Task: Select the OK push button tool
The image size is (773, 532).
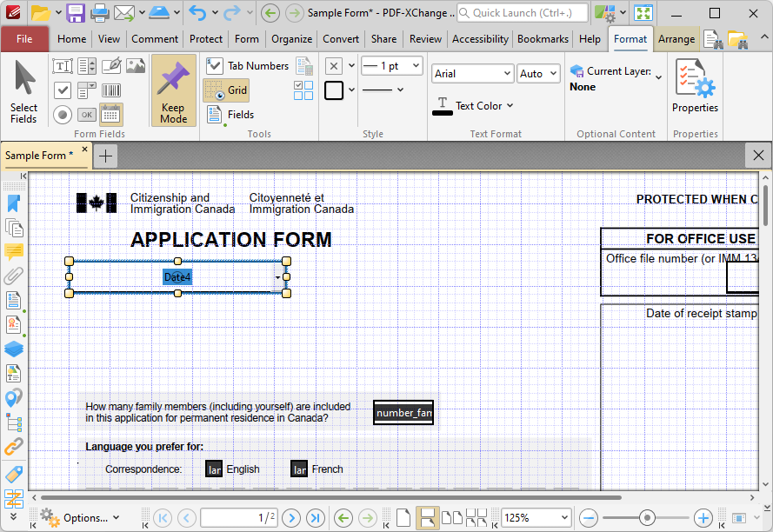Action: (87, 115)
